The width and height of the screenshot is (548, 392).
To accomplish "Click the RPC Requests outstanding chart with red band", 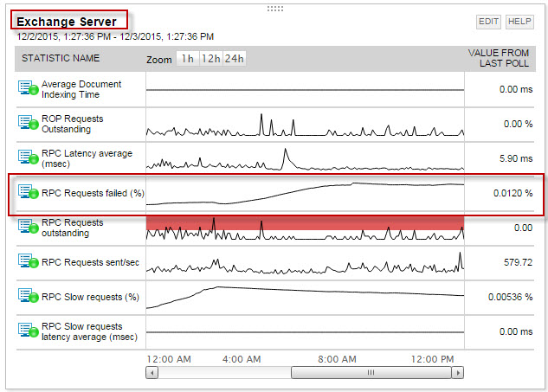I will (305, 228).
